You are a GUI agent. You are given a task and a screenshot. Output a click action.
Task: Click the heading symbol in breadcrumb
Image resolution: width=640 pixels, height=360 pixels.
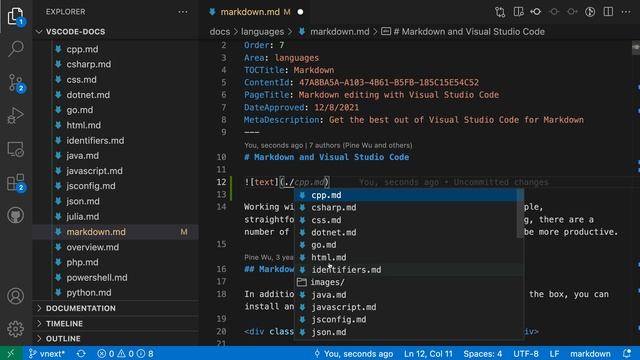(x=463, y=31)
